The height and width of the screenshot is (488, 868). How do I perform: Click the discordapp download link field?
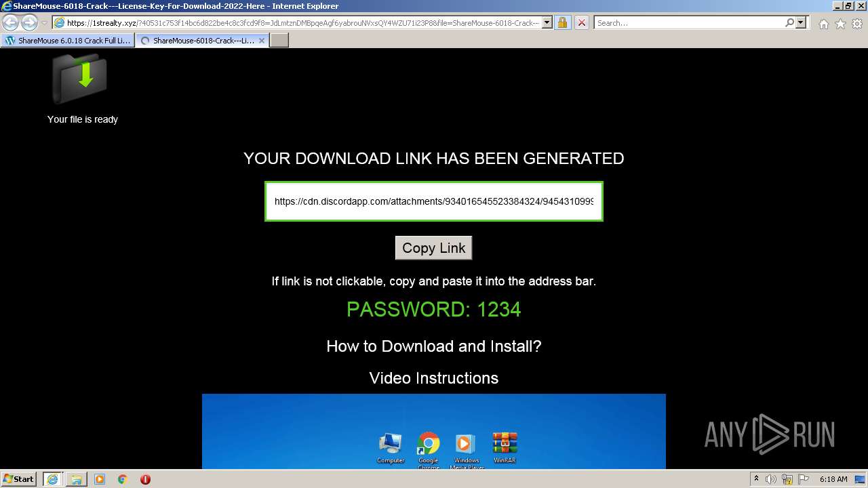point(434,201)
